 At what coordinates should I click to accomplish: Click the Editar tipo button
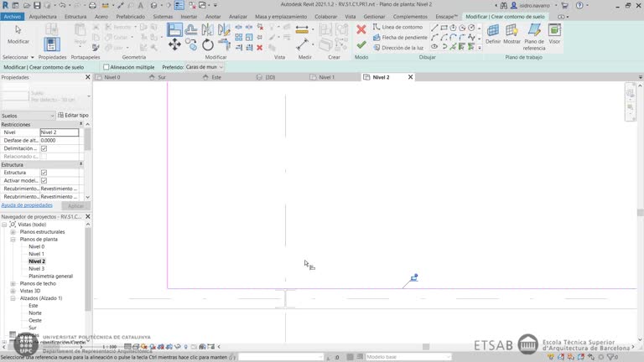(74, 116)
